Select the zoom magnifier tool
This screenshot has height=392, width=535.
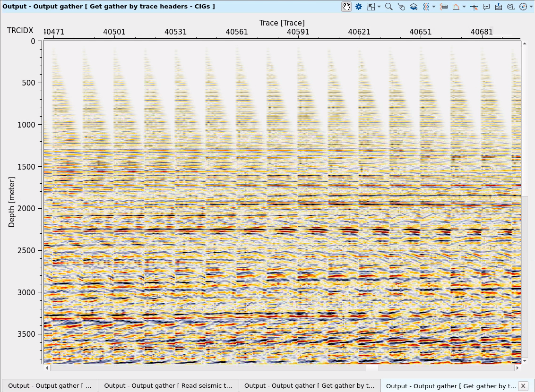coord(389,7)
